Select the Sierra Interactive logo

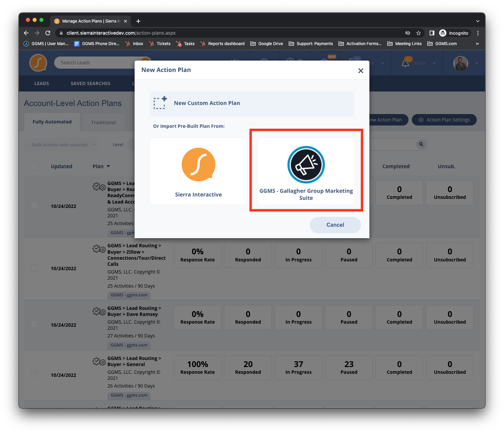(199, 165)
